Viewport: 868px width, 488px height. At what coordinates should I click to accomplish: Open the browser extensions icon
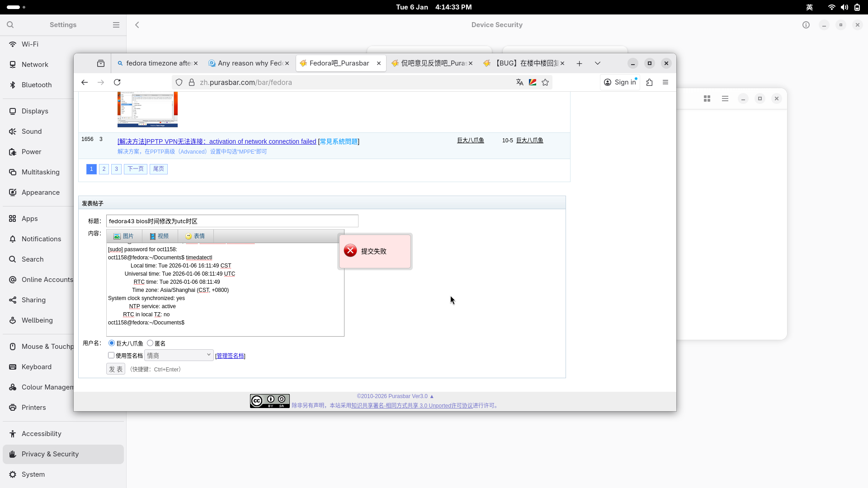pyautogui.click(x=649, y=82)
